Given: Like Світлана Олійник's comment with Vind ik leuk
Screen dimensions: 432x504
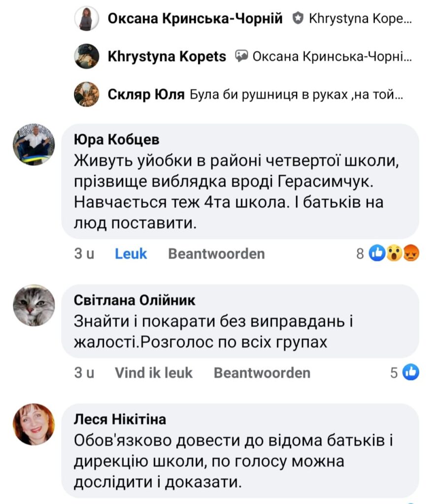Looking at the screenshot, I should (154, 373).
